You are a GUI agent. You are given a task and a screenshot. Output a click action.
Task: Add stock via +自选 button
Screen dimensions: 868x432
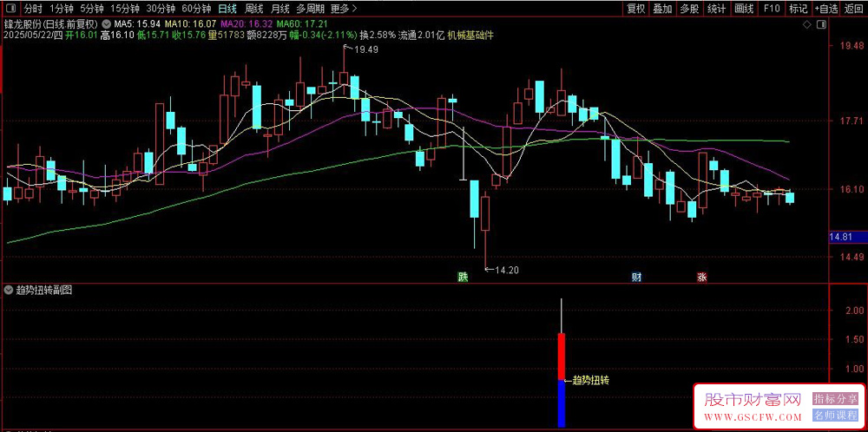click(826, 9)
